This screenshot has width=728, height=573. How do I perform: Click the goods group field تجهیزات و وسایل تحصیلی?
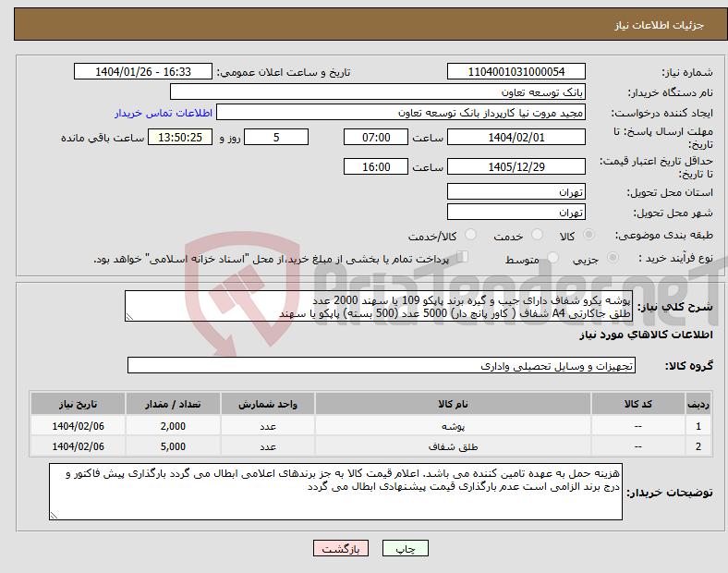pyautogui.click(x=382, y=365)
